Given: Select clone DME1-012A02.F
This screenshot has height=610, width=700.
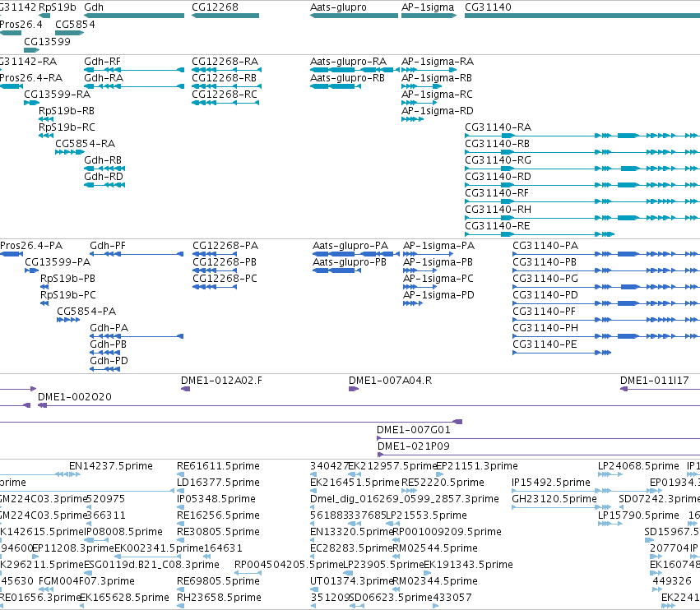Looking at the screenshot, I should (x=221, y=381).
